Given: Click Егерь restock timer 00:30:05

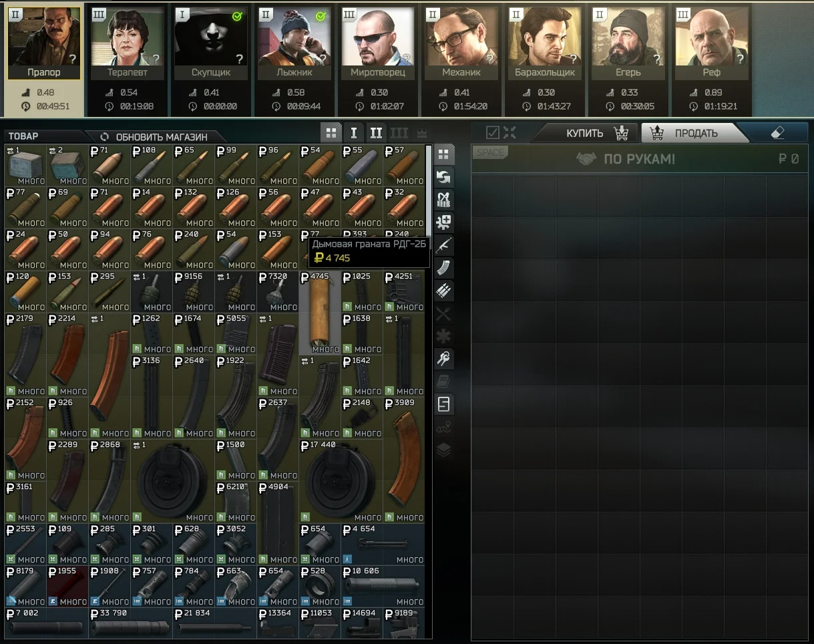Looking at the screenshot, I should (x=637, y=106).
